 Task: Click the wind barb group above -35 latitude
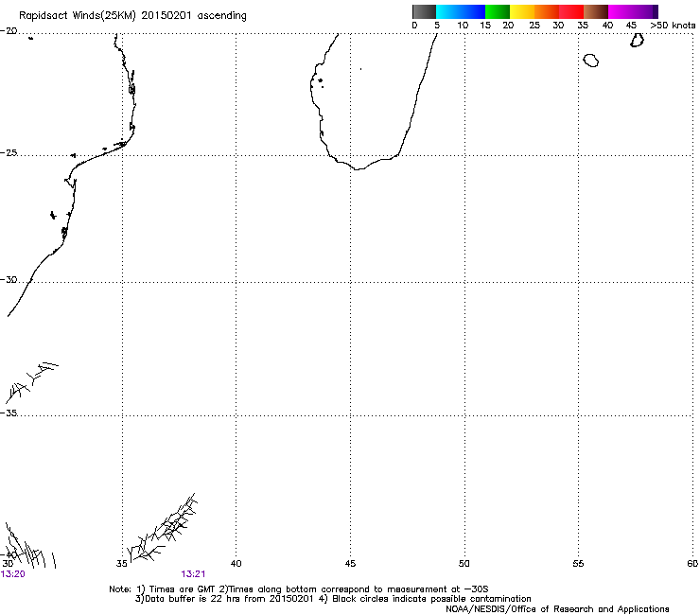click(x=31, y=382)
